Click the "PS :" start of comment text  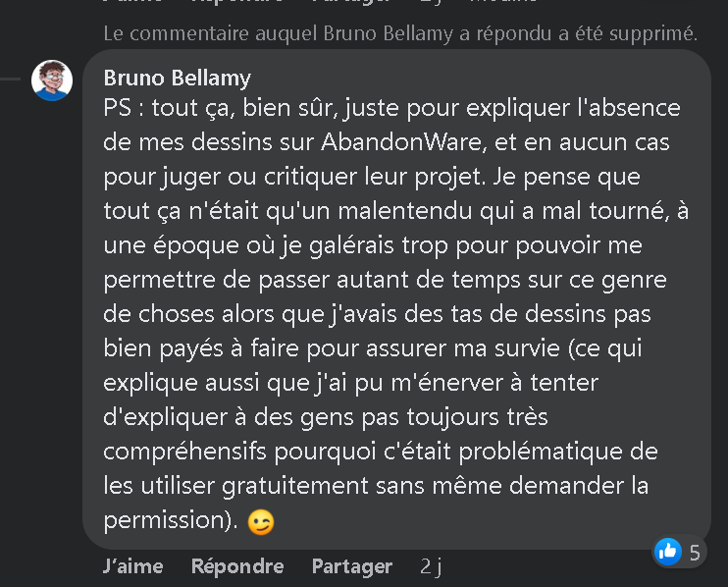point(122,107)
